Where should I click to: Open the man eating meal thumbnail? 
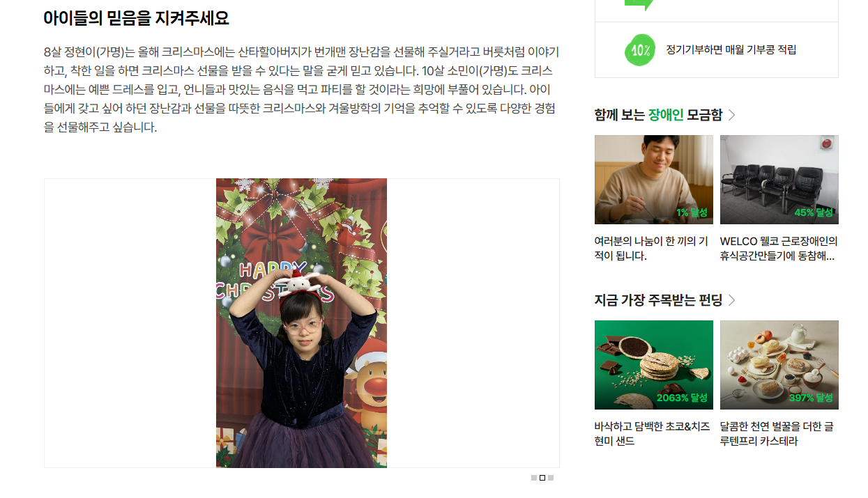654,180
